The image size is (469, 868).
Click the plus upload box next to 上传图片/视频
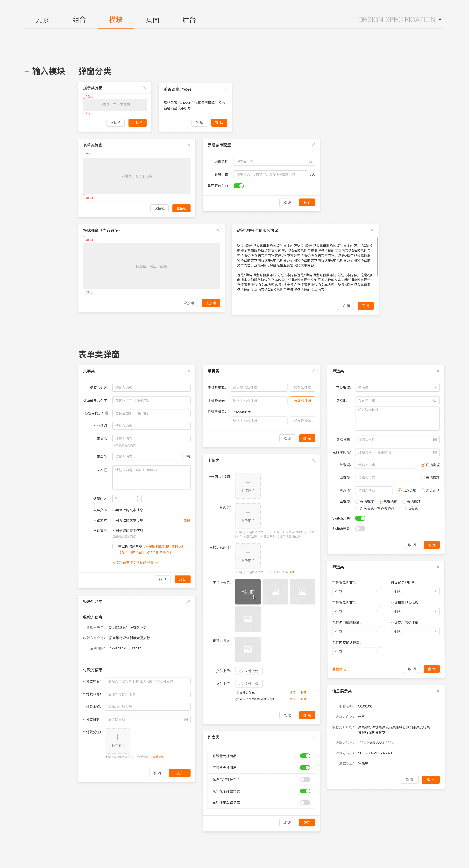point(248,486)
